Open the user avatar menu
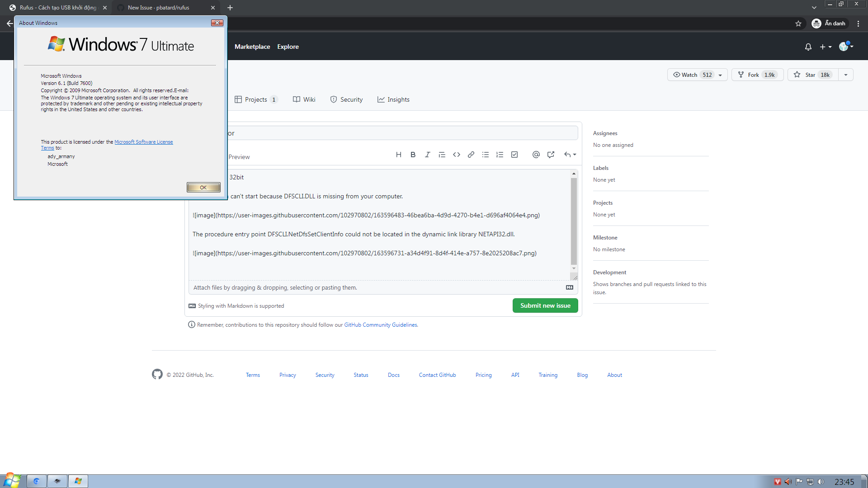This screenshot has height=488, width=868. tap(846, 46)
